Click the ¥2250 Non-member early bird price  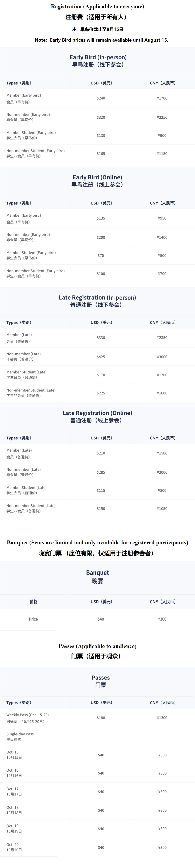(x=162, y=118)
